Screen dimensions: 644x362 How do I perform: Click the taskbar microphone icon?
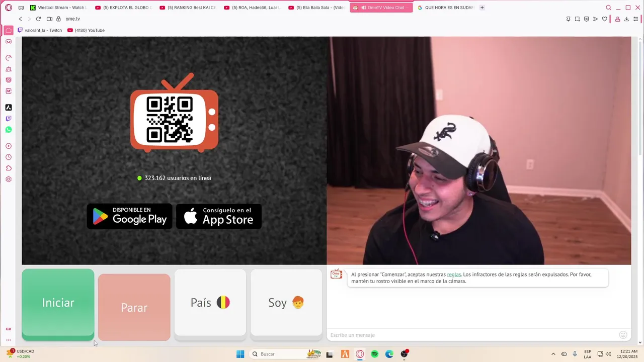tap(575, 354)
